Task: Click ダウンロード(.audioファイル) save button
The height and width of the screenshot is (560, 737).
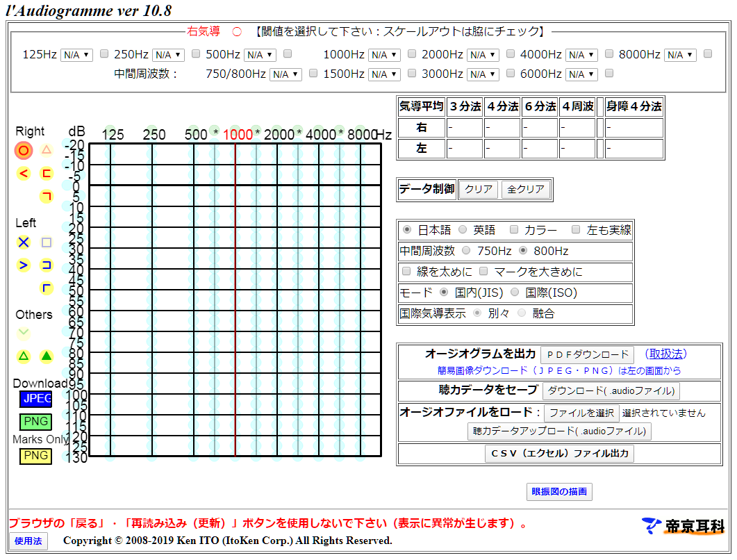Action: coord(611,390)
